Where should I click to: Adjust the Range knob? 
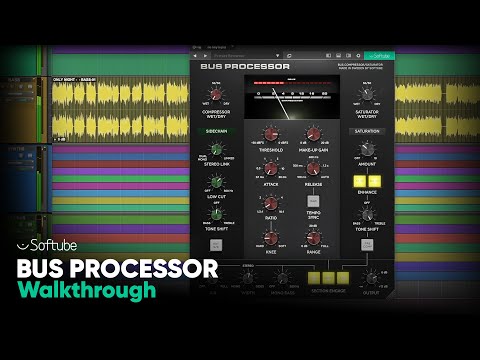coord(313,238)
